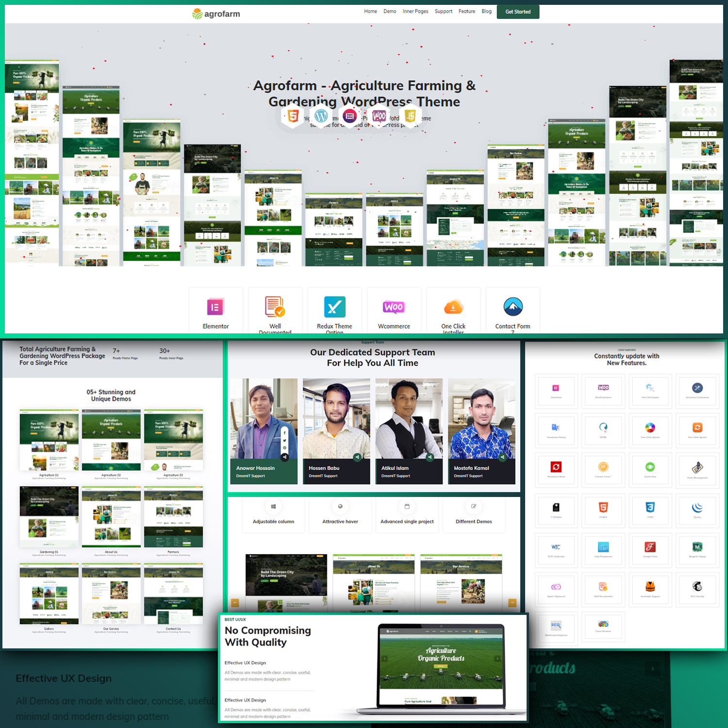This screenshot has width=728, height=728.
Task: Click the HTML5 icon in the New Features grid
Action: (x=603, y=507)
